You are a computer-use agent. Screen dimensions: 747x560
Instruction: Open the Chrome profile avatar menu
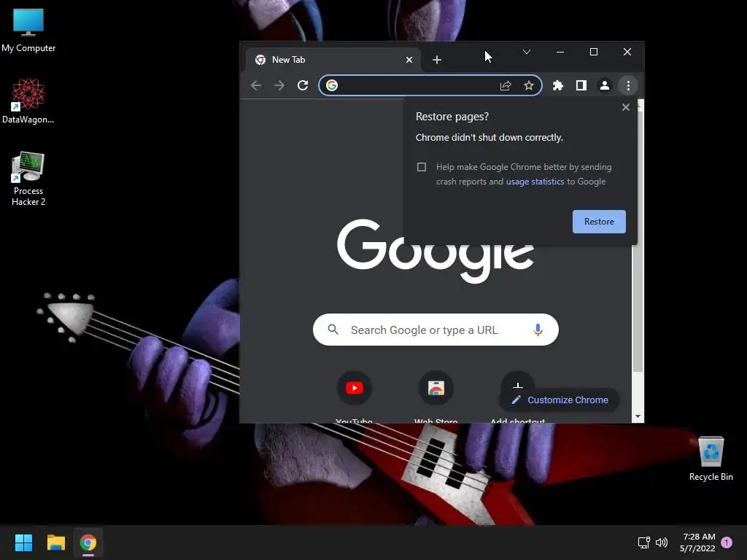(x=605, y=85)
